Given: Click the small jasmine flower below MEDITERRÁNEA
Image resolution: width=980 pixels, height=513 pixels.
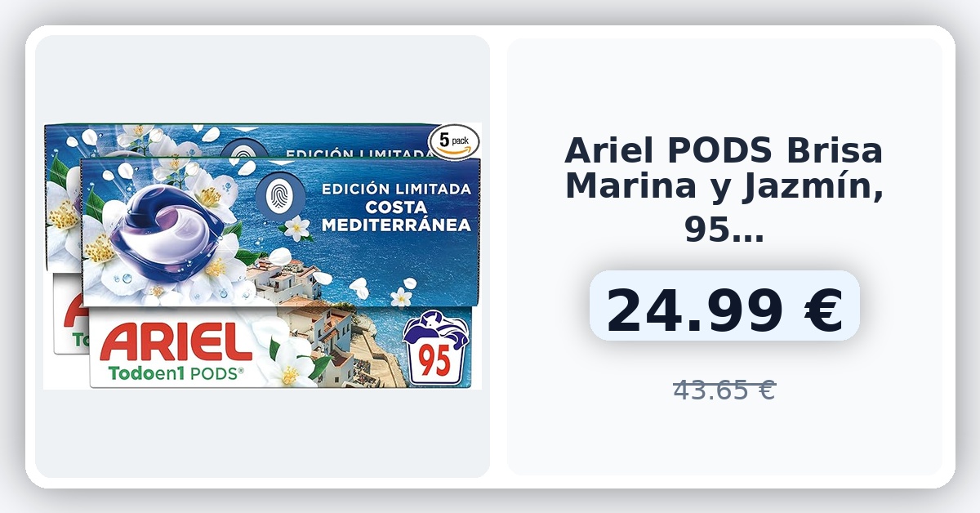Looking at the screenshot, I should 296,228.
